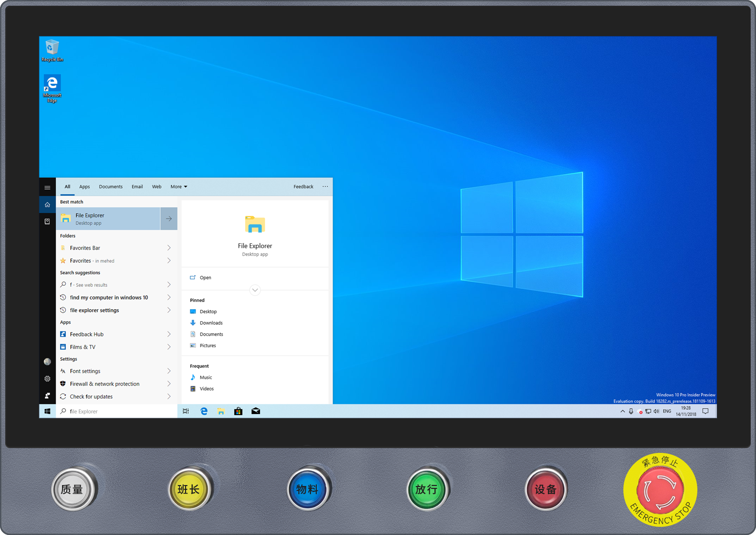Open the Action Center notification icon

[705, 411]
